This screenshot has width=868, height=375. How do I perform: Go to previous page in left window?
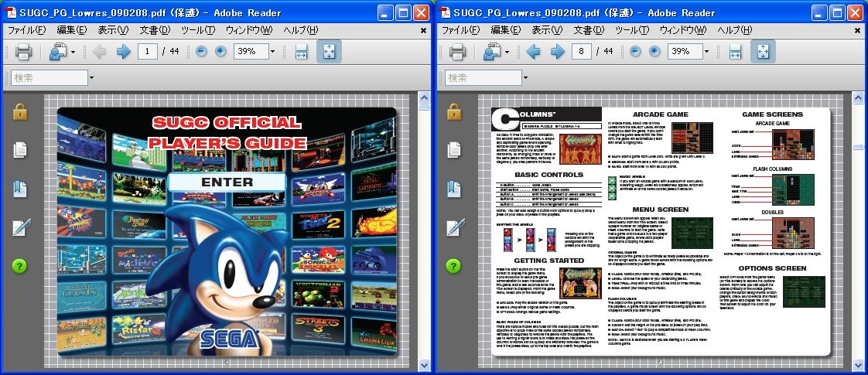(x=99, y=52)
